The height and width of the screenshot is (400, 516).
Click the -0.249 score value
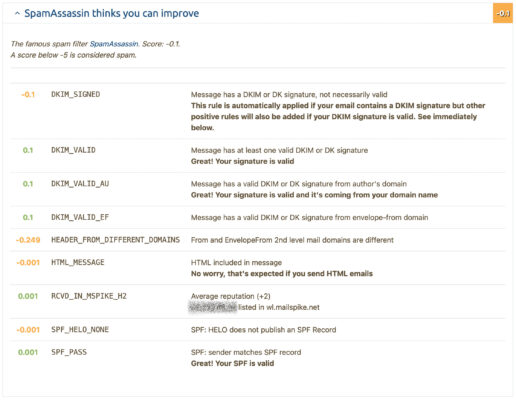click(28, 240)
